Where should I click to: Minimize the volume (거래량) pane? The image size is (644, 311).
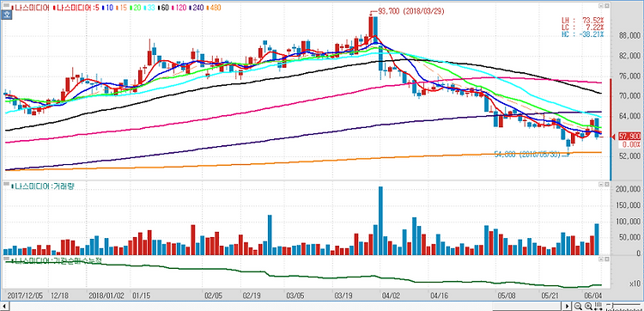[601, 186]
